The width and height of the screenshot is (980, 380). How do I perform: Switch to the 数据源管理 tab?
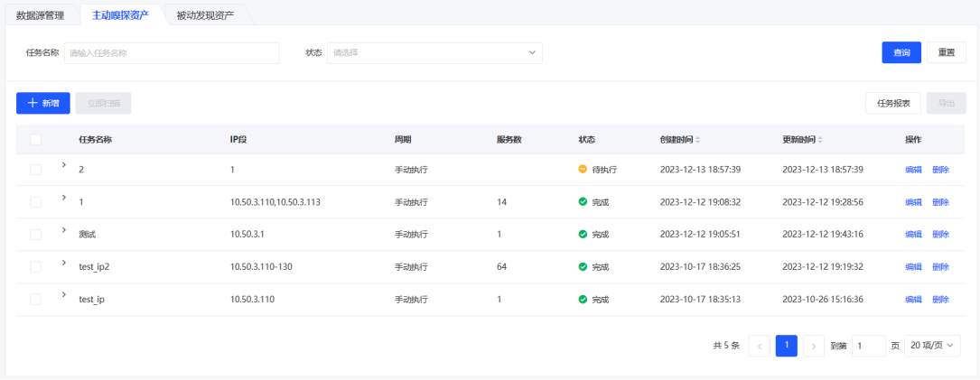pos(41,15)
